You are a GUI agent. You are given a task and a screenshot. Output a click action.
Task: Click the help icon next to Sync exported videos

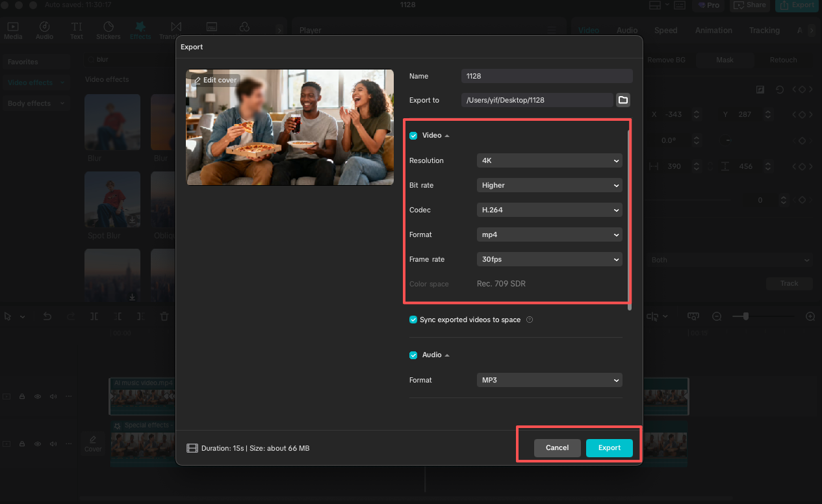click(530, 320)
